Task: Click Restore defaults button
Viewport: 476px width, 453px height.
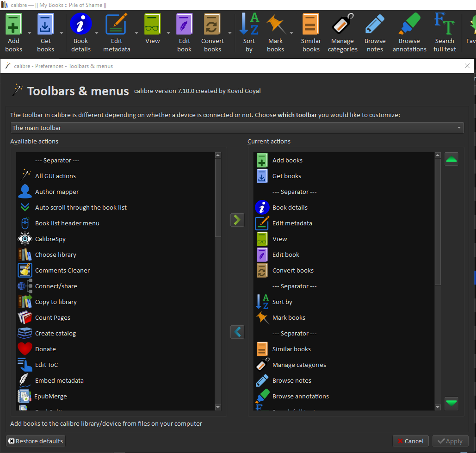Action: [36, 441]
